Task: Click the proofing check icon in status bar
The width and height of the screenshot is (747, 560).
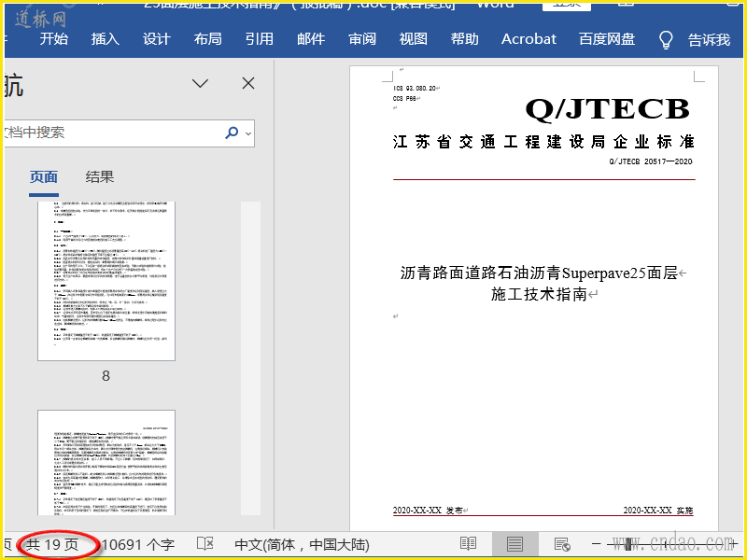Action: click(205, 544)
